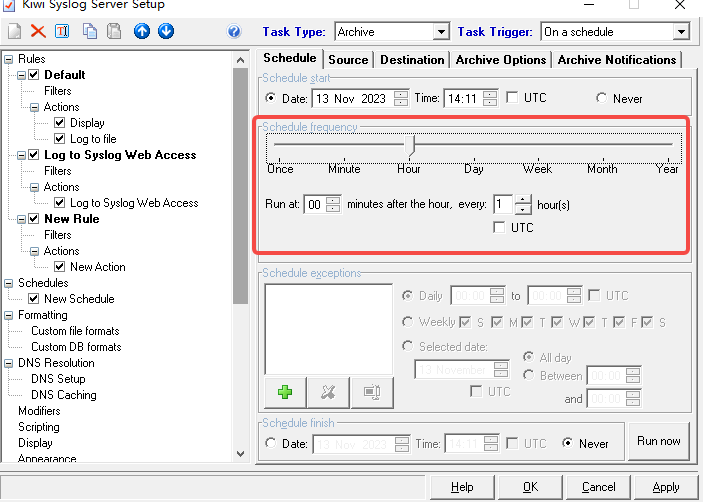
Task: Open the Task Trigger dropdown
Action: [681, 32]
